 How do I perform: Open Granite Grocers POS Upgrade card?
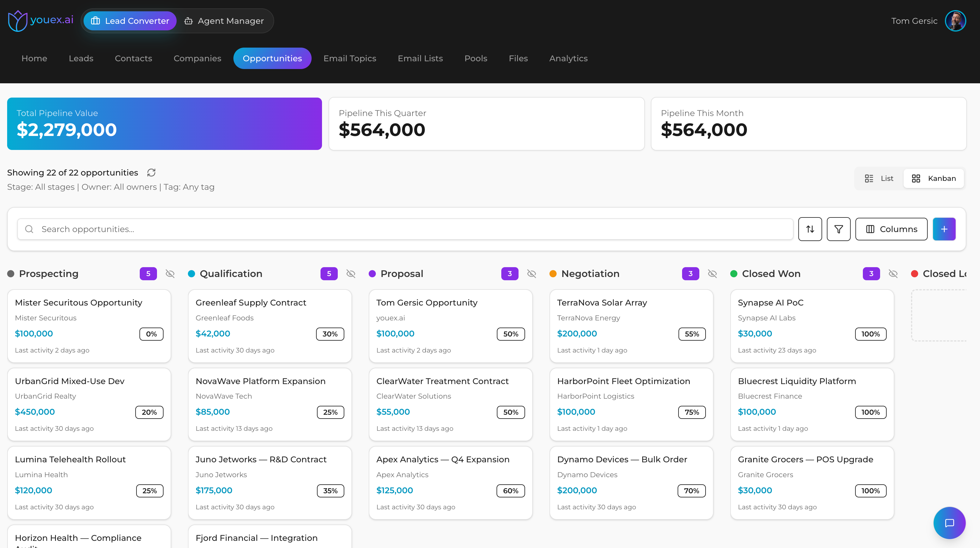click(812, 483)
